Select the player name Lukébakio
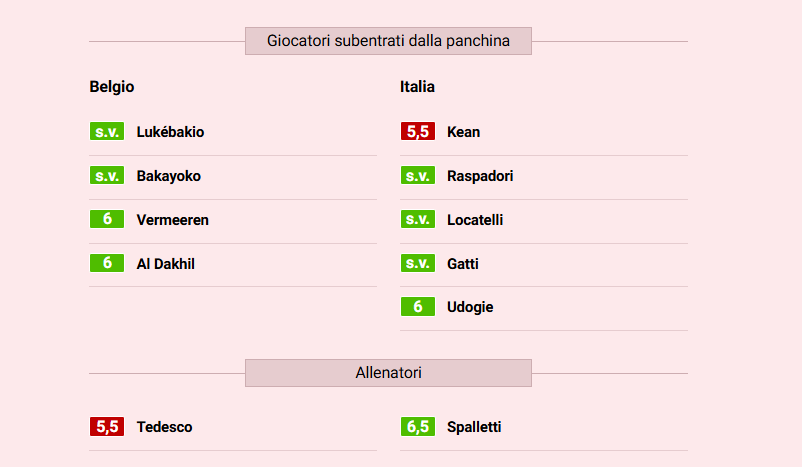 [x=170, y=132]
